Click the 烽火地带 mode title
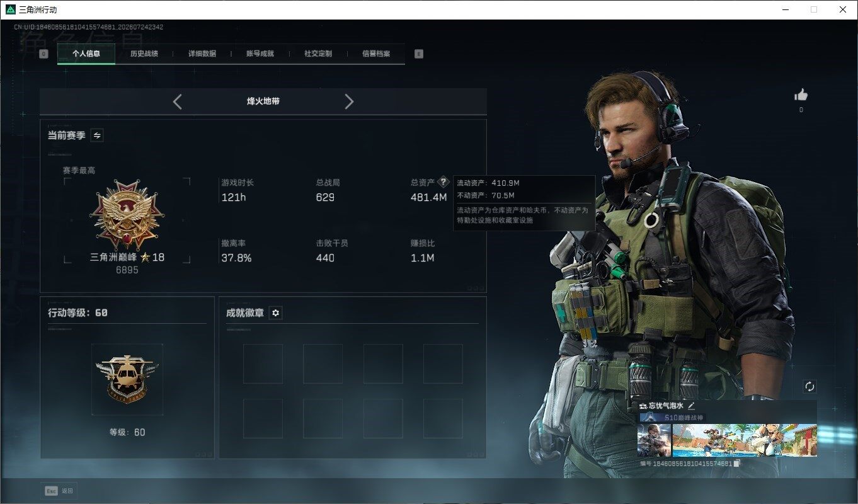 click(263, 101)
